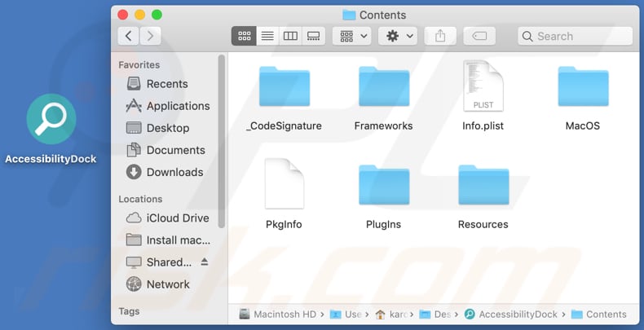Minimize the Contents window with the yellow button
This screenshot has width=644, height=330.
point(140,15)
